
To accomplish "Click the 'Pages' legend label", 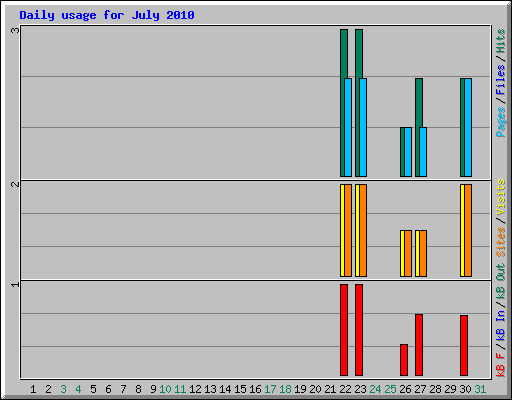I will tap(500, 122).
